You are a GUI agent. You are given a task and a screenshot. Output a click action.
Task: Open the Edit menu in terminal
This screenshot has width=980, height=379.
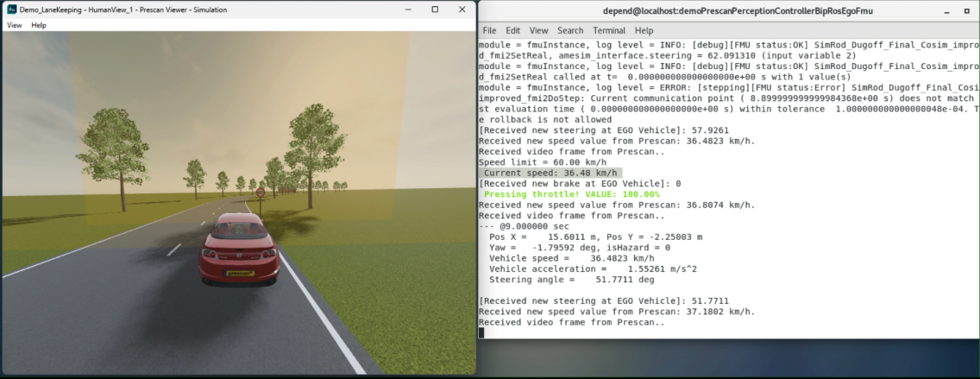pyautogui.click(x=512, y=30)
